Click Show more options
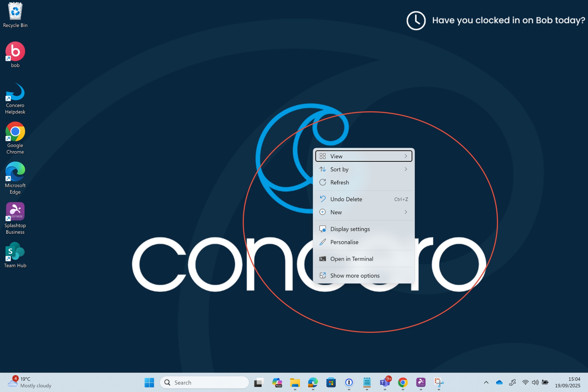This screenshot has height=392, width=588. 355,276
